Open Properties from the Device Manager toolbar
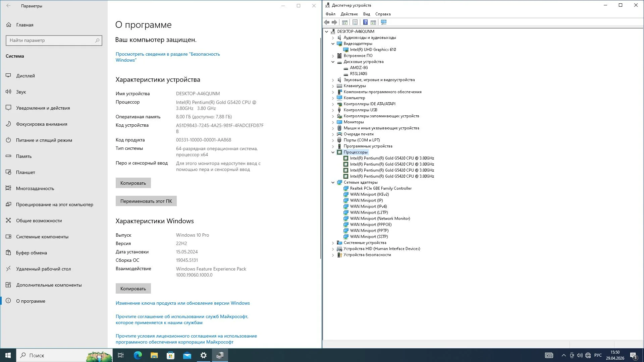The image size is (644, 362). (355, 22)
